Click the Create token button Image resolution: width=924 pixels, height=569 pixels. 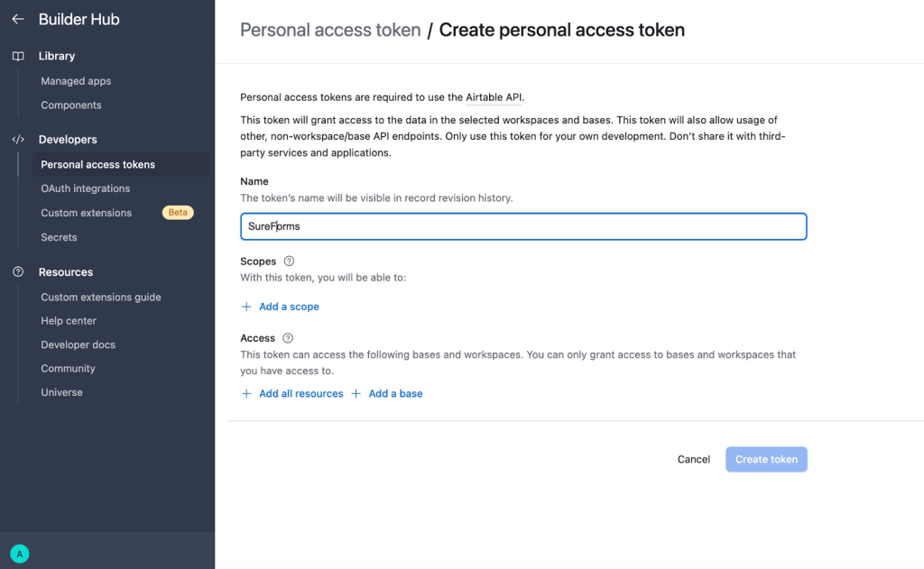[766, 459]
